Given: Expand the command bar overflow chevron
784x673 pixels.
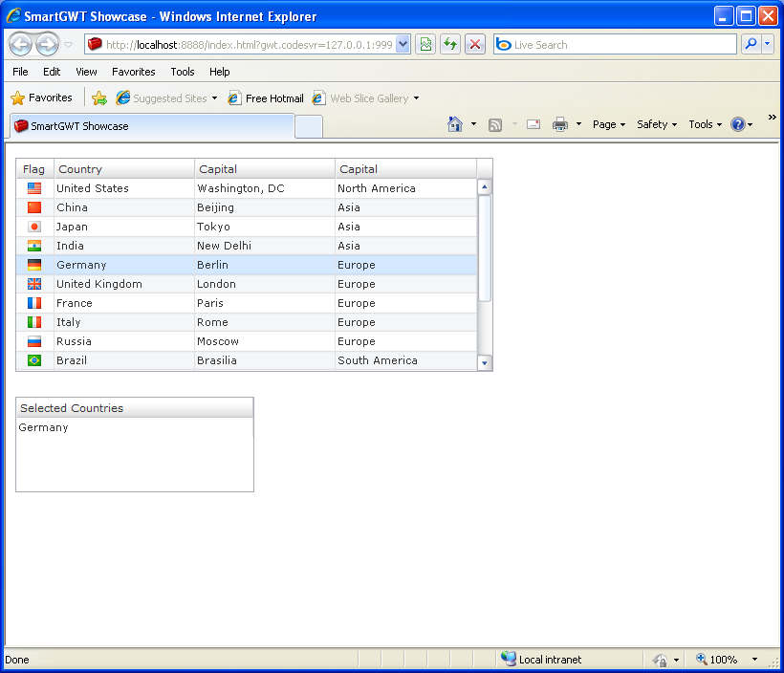Looking at the screenshot, I should pyautogui.click(x=772, y=117).
